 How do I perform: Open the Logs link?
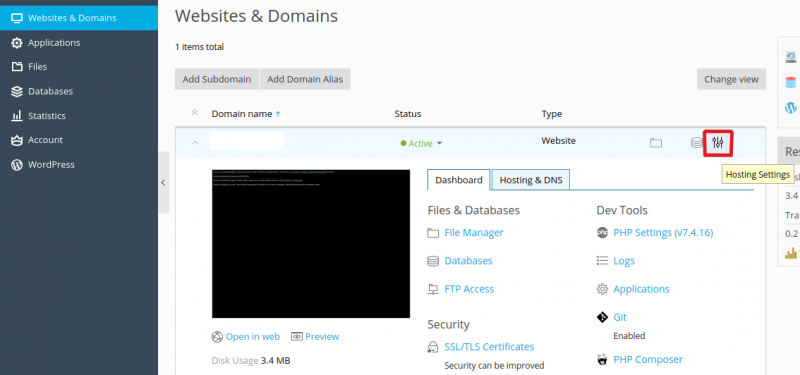point(623,261)
